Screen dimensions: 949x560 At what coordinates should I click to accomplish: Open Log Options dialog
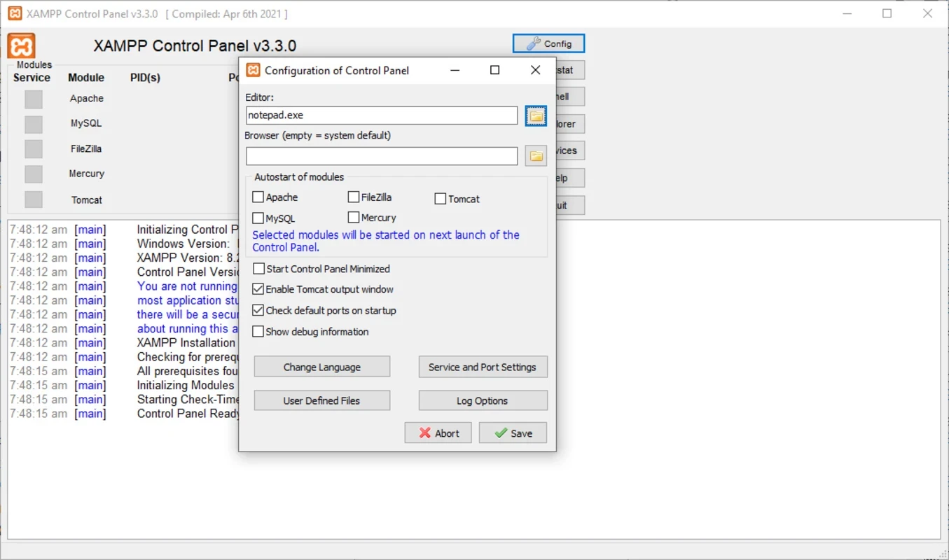tap(483, 400)
